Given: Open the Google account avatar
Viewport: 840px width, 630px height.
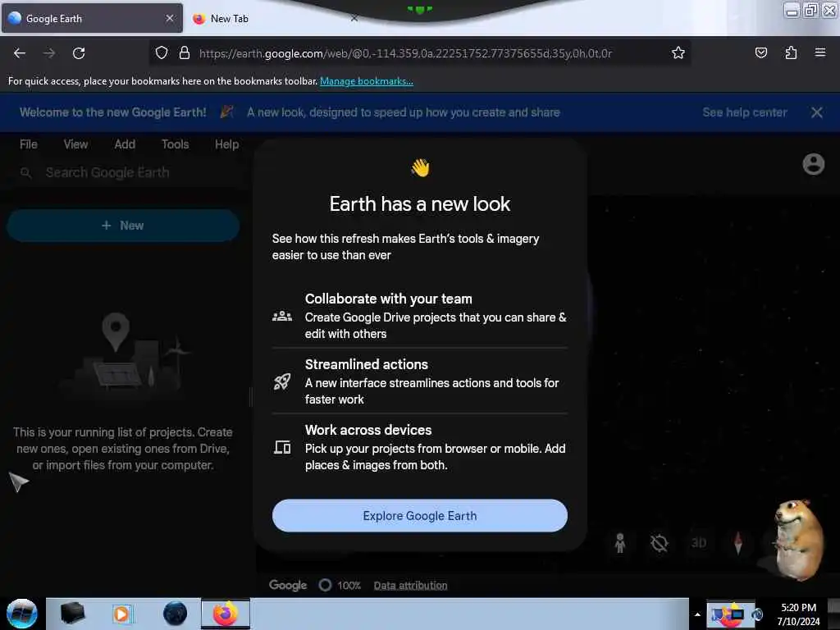Looking at the screenshot, I should click(x=813, y=164).
